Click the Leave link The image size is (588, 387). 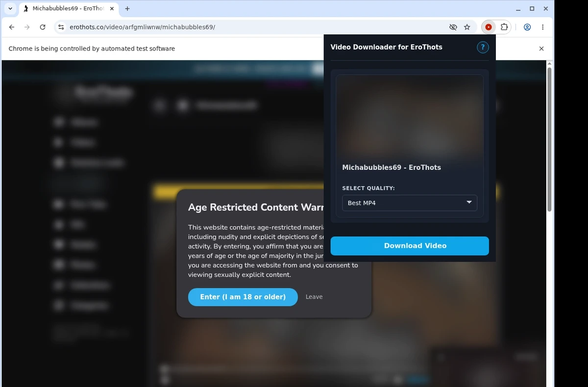click(314, 297)
